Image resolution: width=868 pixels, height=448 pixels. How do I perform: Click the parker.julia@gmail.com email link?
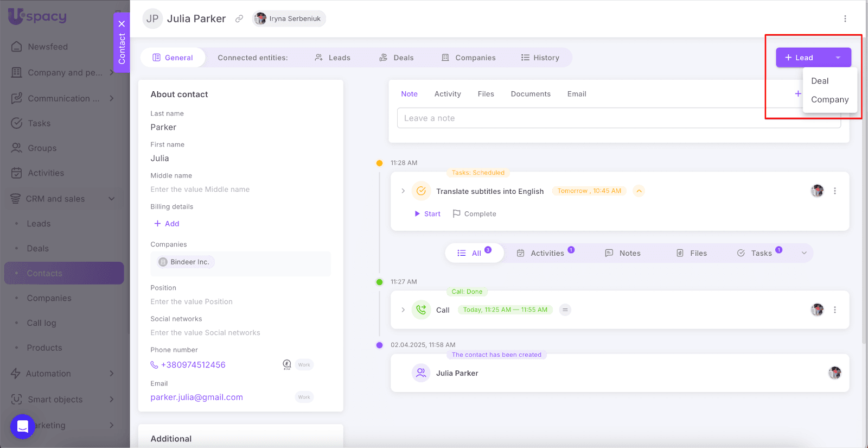[x=196, y=397]
